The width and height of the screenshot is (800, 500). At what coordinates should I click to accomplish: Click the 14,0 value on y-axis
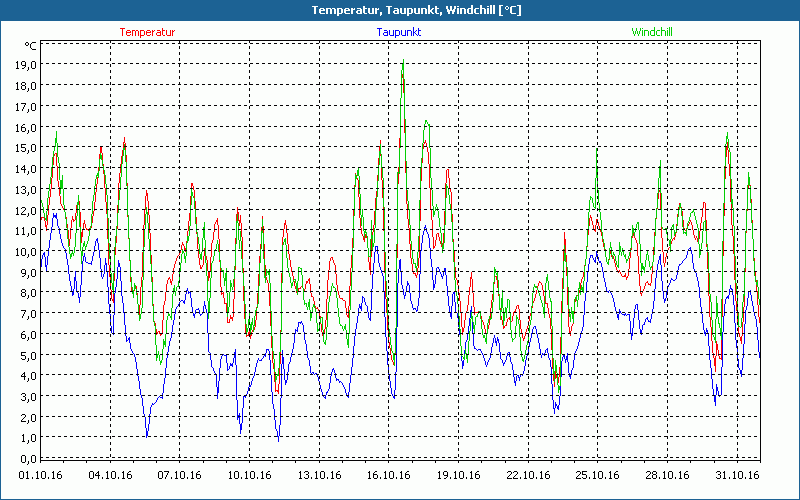tap(27, 169)
